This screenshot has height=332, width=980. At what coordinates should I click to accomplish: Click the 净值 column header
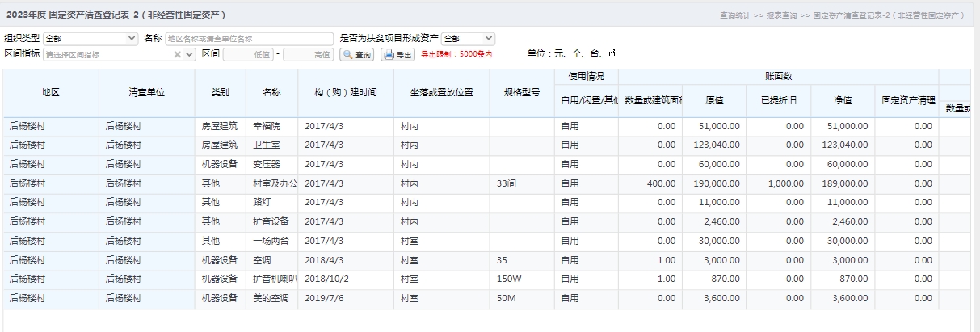(x=842, y=101)
